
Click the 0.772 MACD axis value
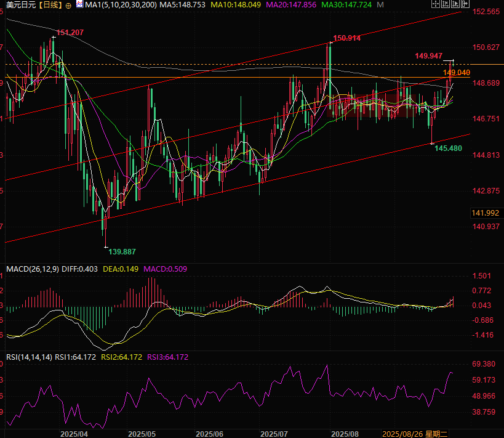481,291
